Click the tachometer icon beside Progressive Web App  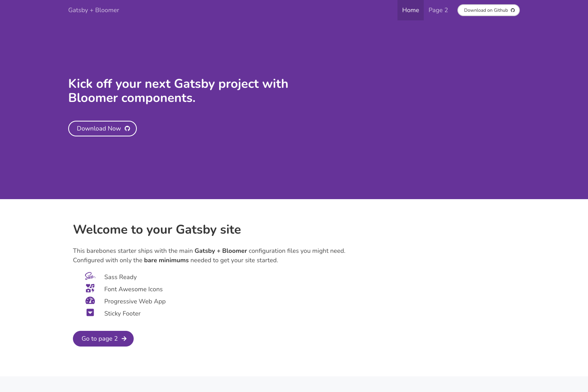90,301
